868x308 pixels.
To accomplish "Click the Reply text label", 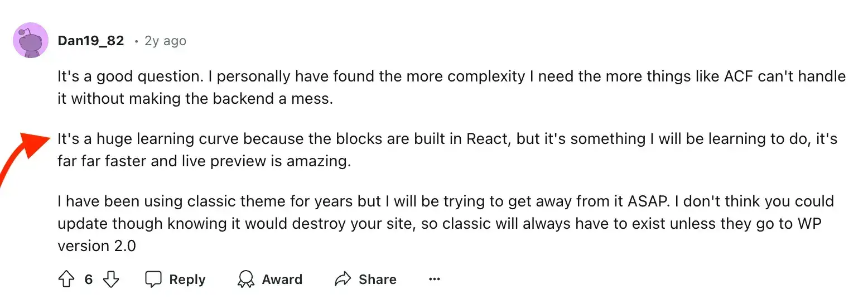I will pyautogui.click(x=187, y=280).
